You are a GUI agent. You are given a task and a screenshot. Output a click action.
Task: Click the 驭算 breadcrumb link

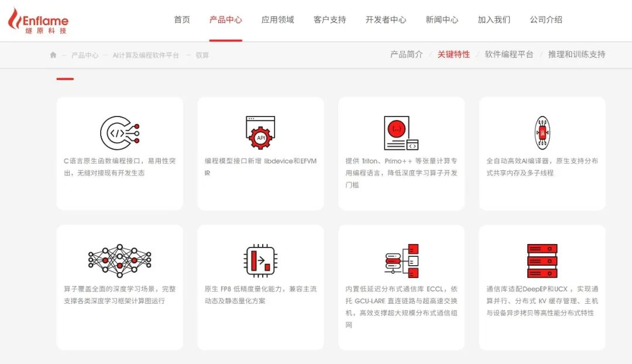202,55
